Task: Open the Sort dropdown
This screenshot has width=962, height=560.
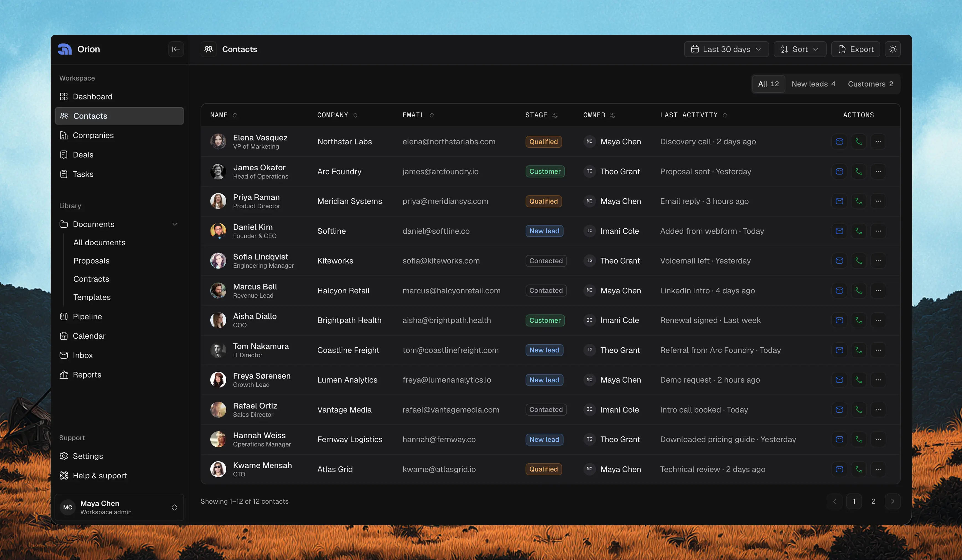Action: pos(800,49)
